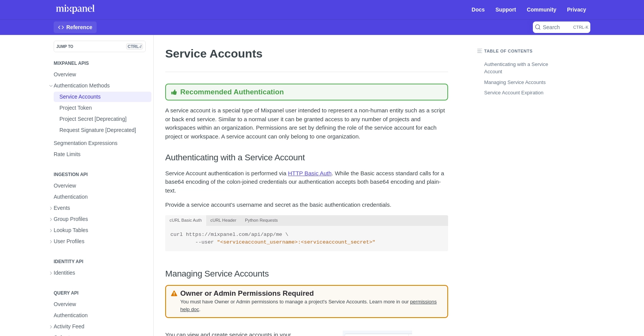Click the Owner or Admin Permissions Required title
This screenshot has height=336, width=644.
[x=247, y=293]
